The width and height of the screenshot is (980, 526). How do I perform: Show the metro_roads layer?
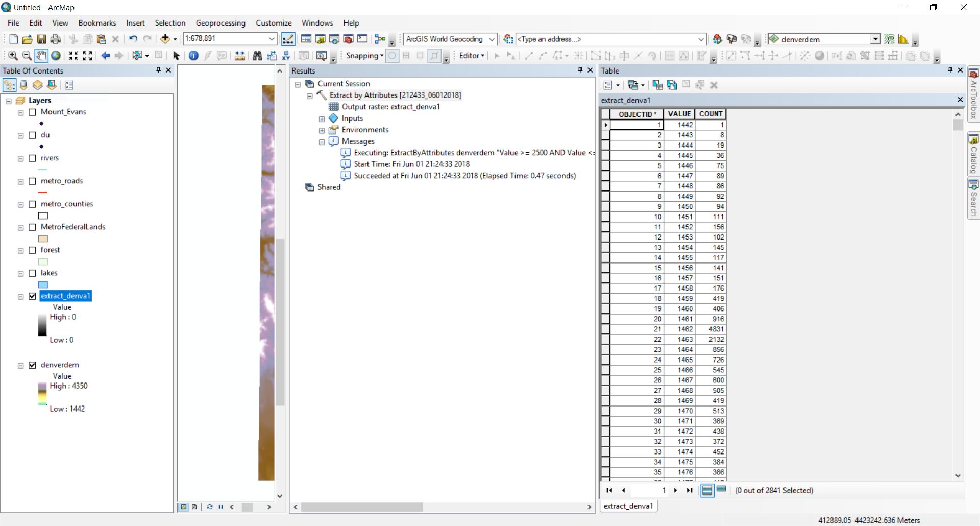(32, 181)
